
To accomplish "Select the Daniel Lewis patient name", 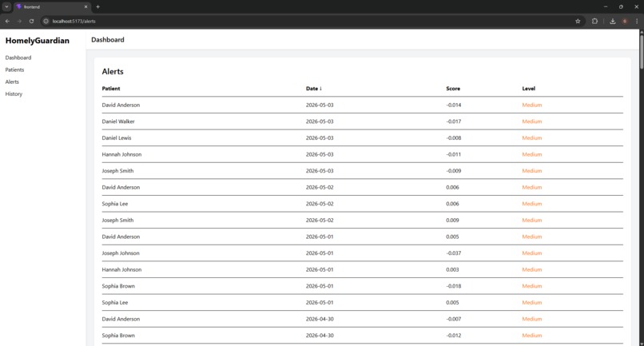I will [117, 137].
